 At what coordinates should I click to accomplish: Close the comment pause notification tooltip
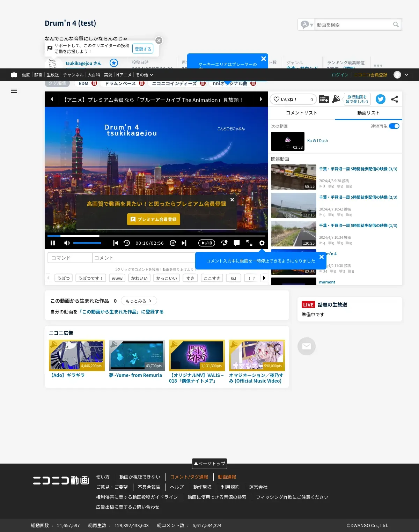322,257
